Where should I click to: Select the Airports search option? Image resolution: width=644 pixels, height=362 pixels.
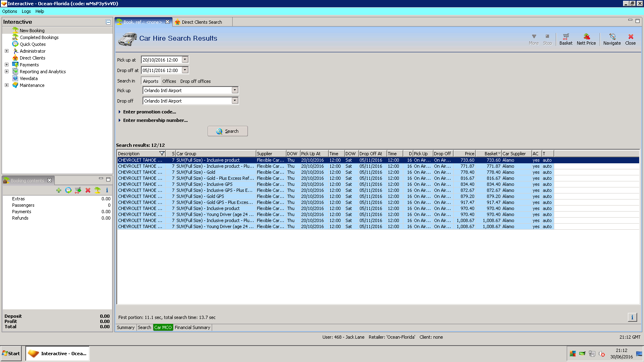(151, 81)
